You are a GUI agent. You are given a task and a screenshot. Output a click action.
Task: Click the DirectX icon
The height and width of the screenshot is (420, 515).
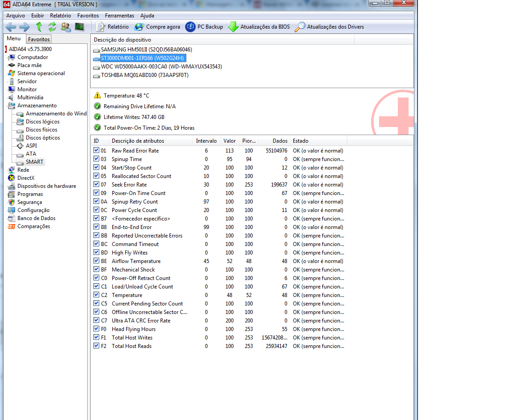pos(12,178)
